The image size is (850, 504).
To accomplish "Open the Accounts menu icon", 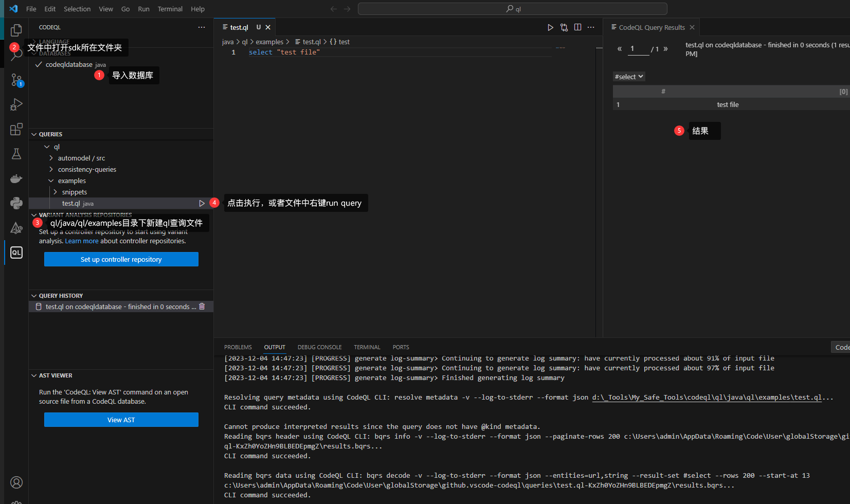I will [16, 482].
